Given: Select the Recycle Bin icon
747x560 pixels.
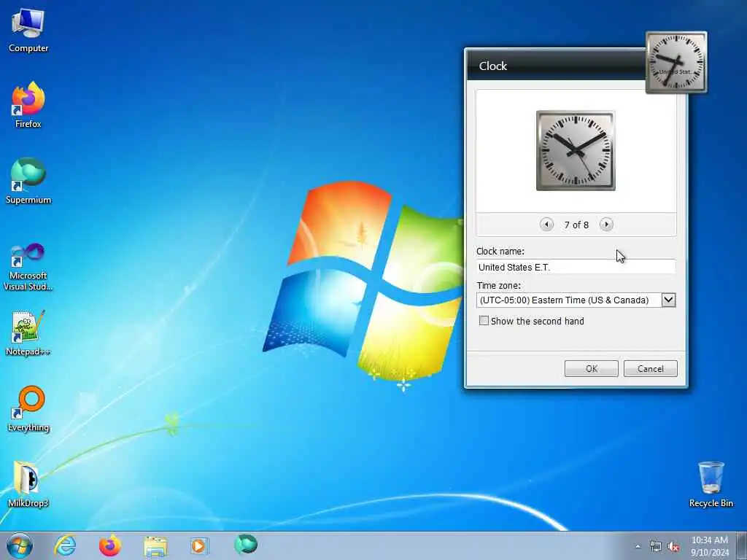Looking at the screenshot, I should pyautogui.click(x=711, y=484).
